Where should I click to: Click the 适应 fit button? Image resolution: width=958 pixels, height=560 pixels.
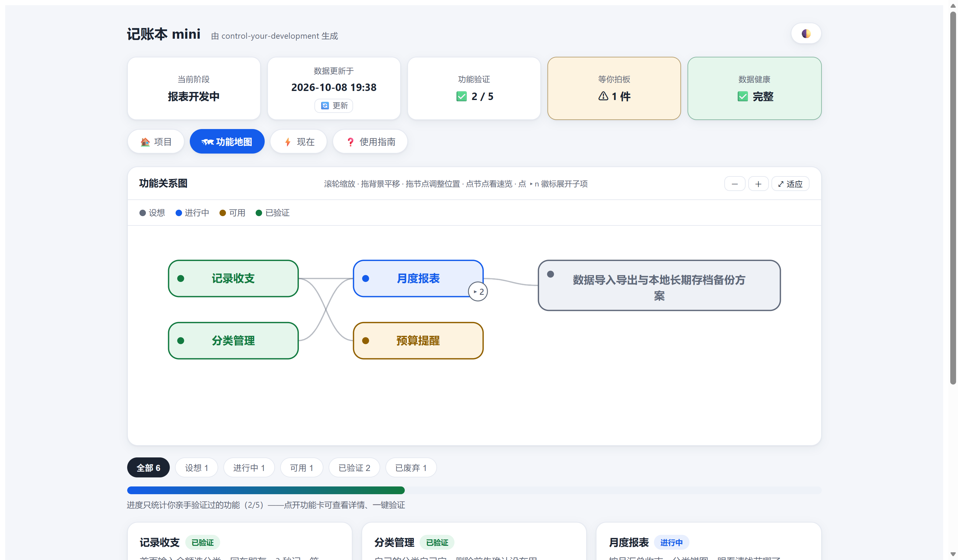tap(790, 184)
